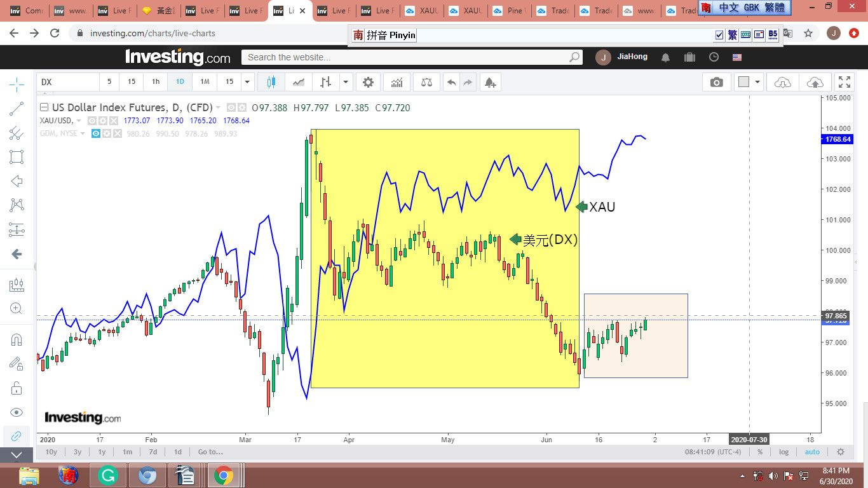Open the chart time and scale settings gear
The height and width of the screenshot is (488, 868).
tap(841, 452)
